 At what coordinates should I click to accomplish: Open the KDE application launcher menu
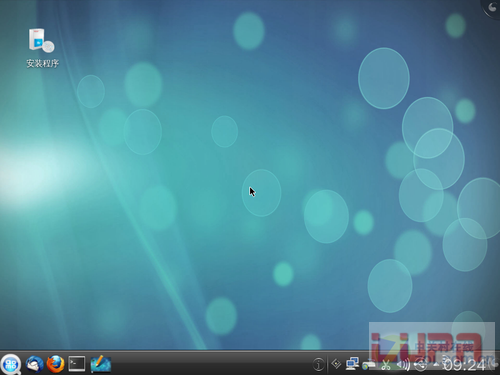pos(11,364)
